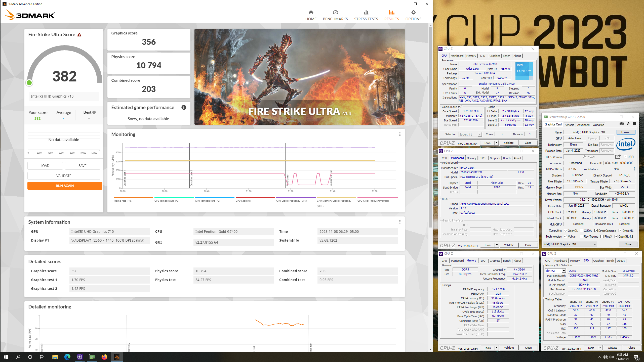The height and width of the screenshot is (362, 644).
Task: Open the GPU-Z hamburger menu
Action: [x=635, y=123]
